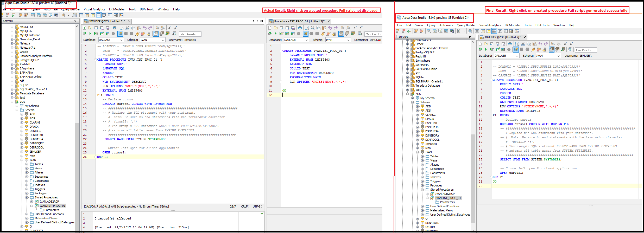
Task: Close the IBMUSER@ZOS tab in the preview-88 window
Action: 525,37
